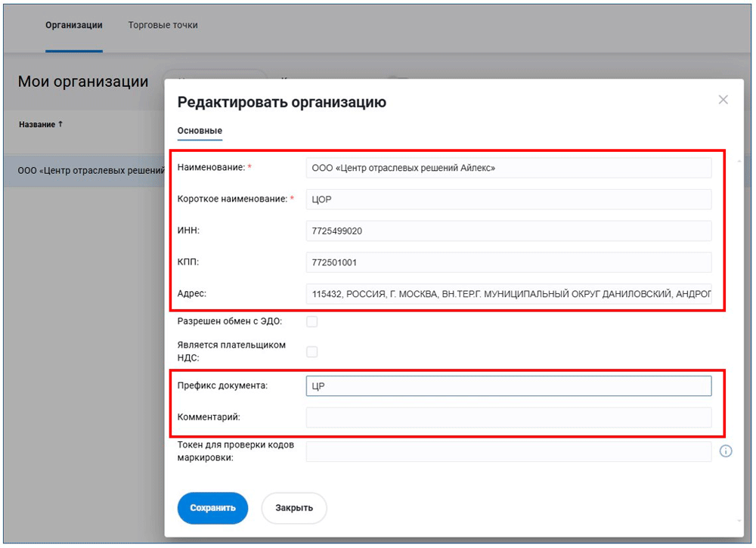Click into the Короткое наименование field
Screen dimensions: 756x548
pos(508,200)
